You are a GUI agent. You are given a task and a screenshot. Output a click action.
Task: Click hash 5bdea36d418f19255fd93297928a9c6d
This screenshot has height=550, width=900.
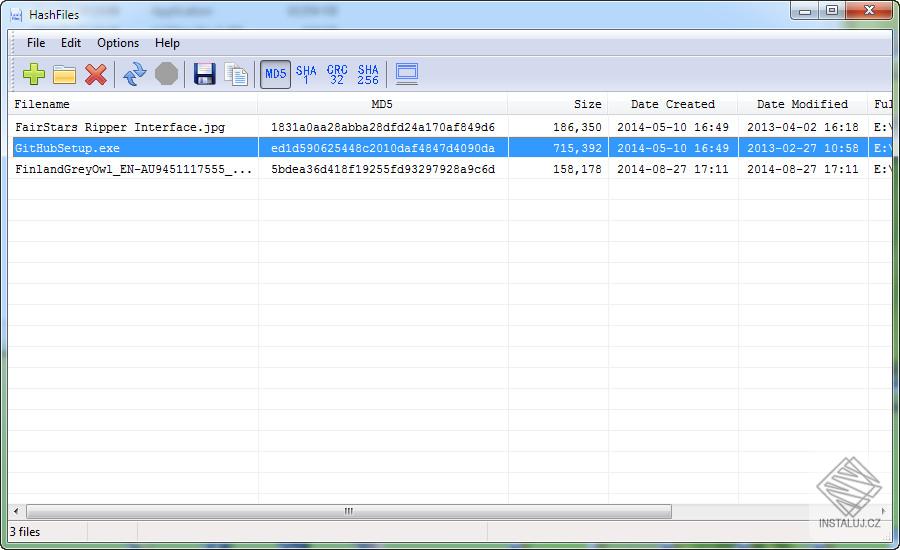pyautogui.click(x=383, y=169)
